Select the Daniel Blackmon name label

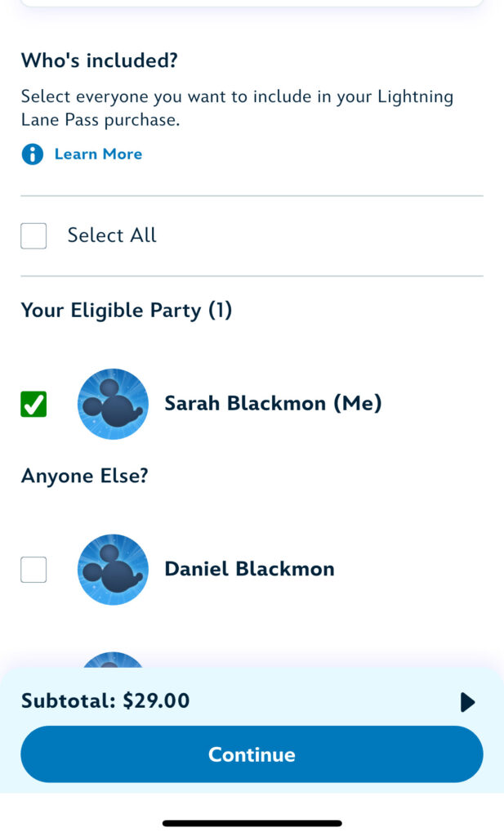(249, 570)
